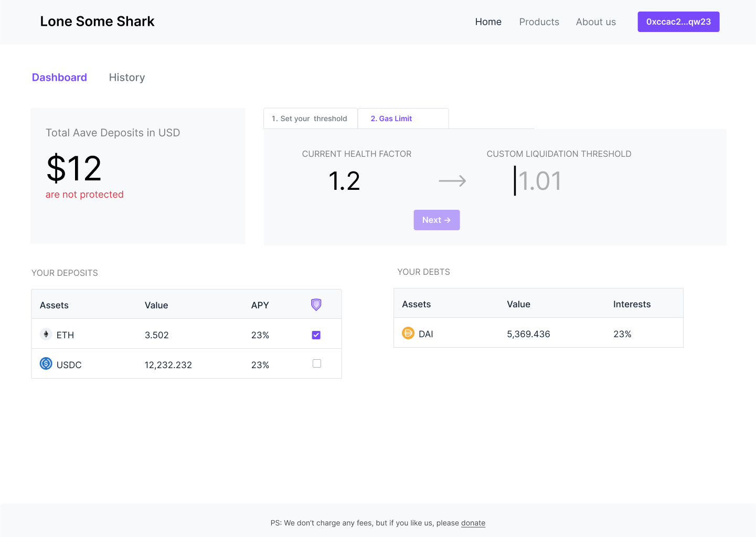
Task: Follow the donate link in the footer
Action: tap(473, 523)
